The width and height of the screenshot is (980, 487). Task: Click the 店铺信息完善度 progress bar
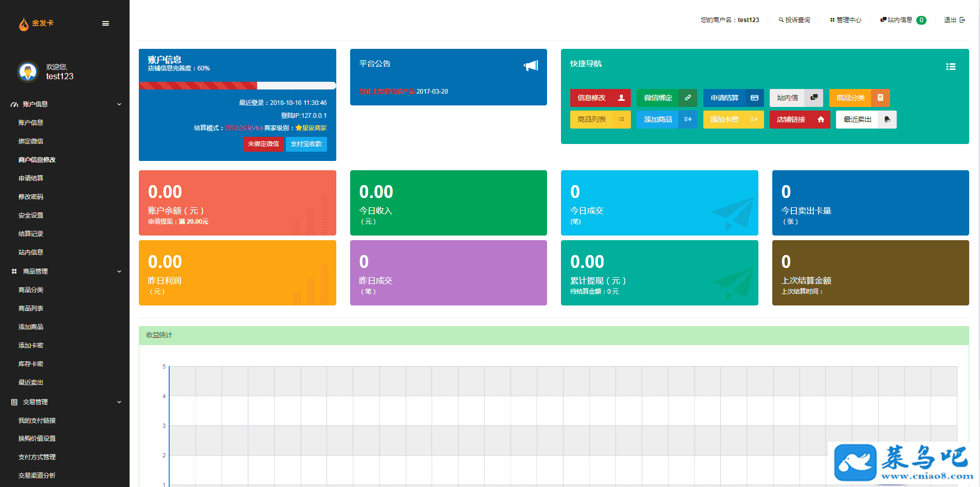coord(238,85)
